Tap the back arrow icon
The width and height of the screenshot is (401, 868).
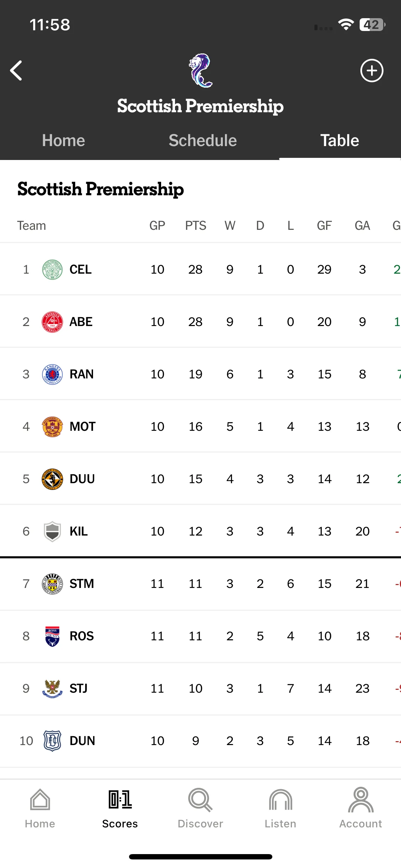pos(16,71)
